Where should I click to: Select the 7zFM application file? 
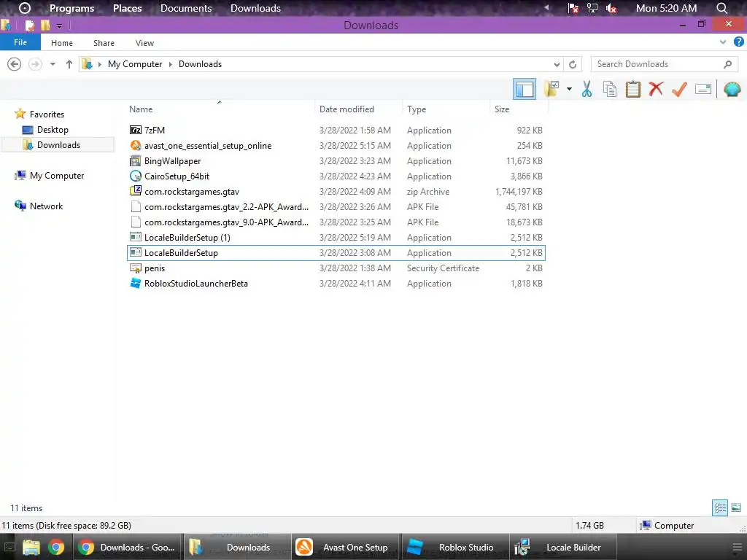coord(336,130)
